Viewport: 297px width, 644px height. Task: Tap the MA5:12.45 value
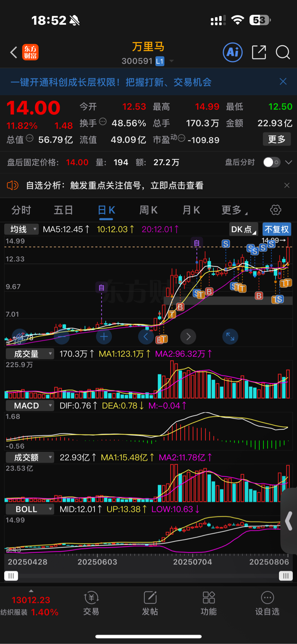66,229
